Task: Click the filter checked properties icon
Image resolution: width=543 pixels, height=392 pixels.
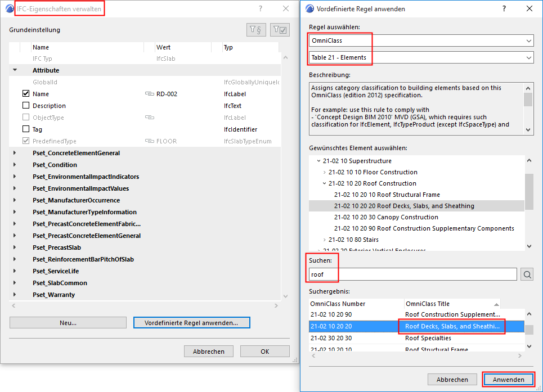Action: [280, 30]
